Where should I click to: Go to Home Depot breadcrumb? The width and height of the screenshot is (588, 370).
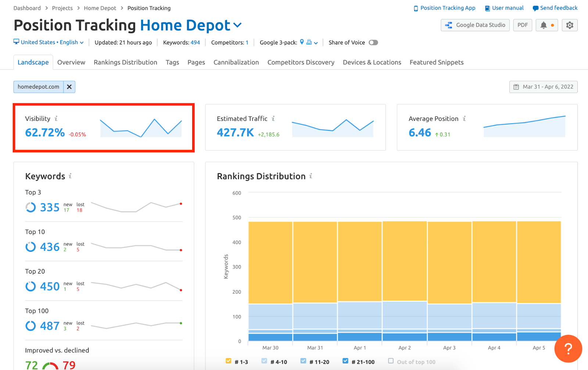pyautogui.click(x=100, y=8)
